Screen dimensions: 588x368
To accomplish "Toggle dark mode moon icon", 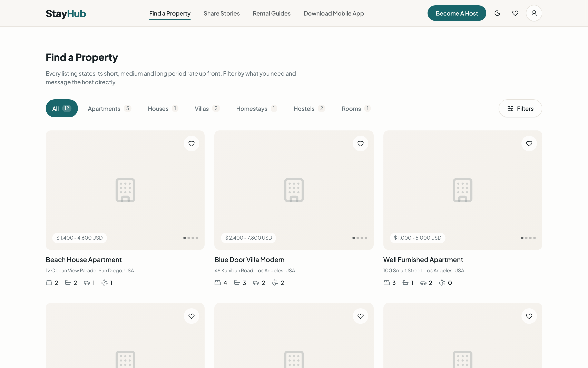I will [497, 13].
